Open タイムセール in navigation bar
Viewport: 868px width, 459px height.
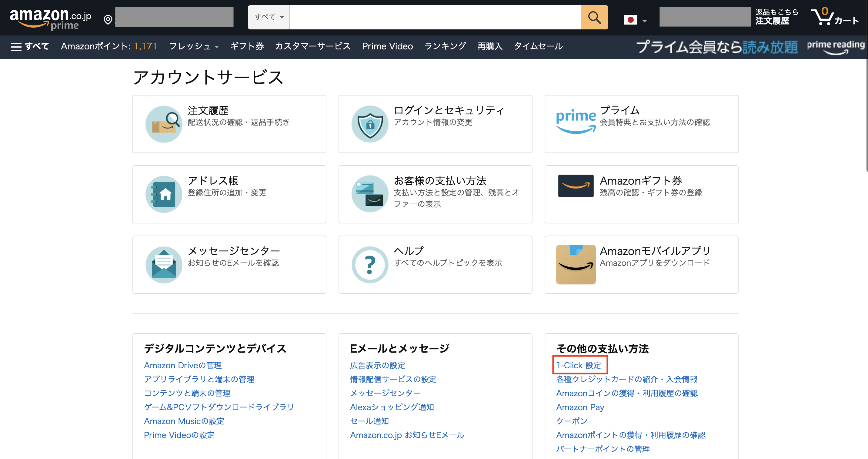click(538, 46)
